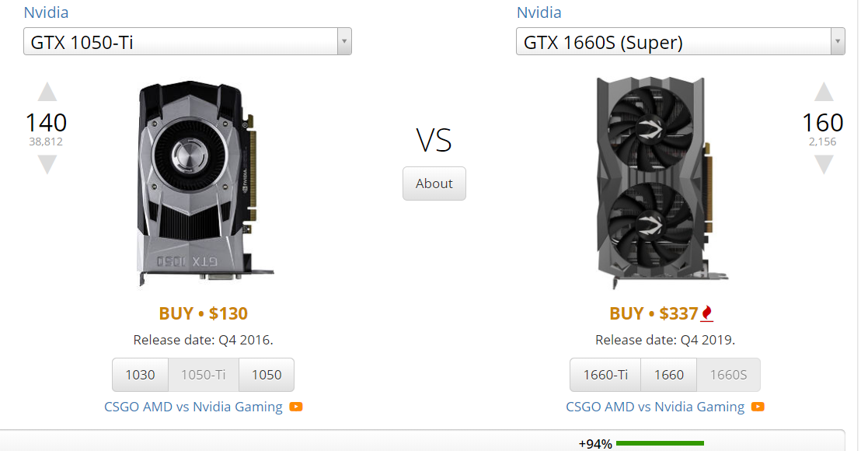The width and height of the screenshot is (868, 451).
Task: Click the GTX 1050-Ti card image
Action: pos(204,183)
